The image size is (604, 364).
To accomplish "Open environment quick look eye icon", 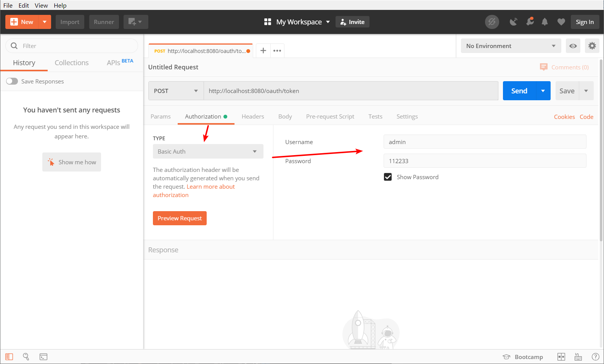I will click(x=573, y=46).
